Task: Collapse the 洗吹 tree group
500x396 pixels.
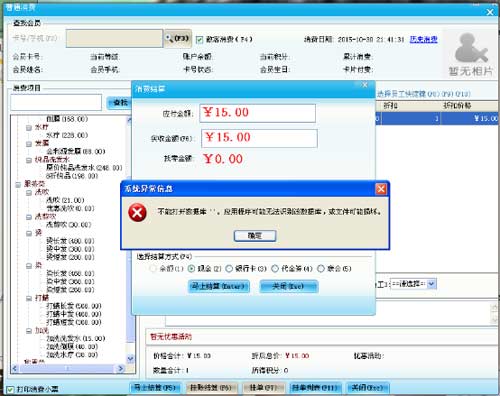Action: [29, 193]
